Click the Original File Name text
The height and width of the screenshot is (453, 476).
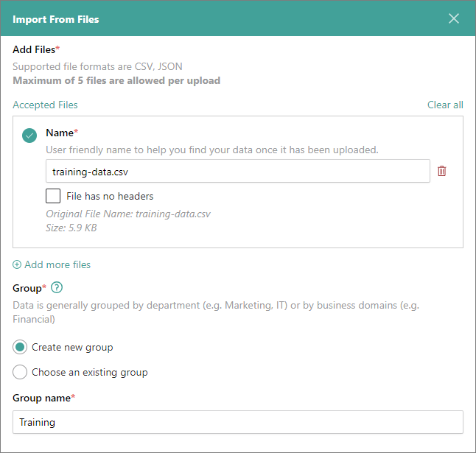tap(128, 214)
